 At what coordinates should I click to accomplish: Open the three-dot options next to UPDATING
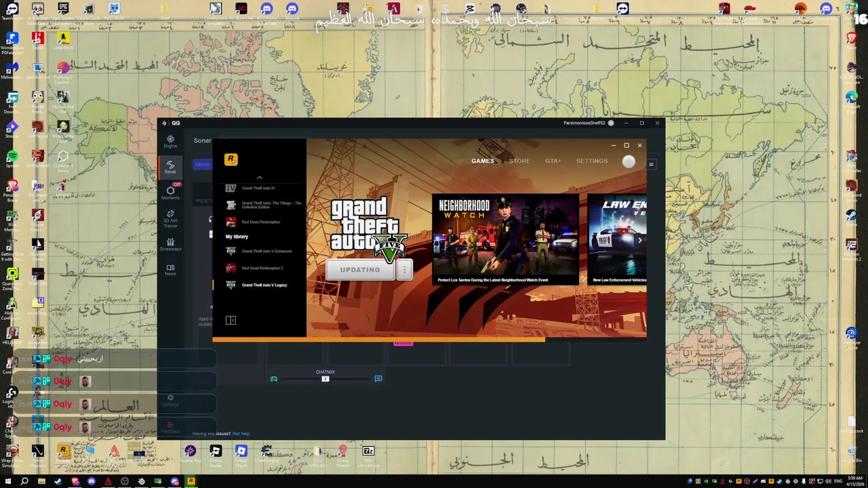click(x=404, y=270)
